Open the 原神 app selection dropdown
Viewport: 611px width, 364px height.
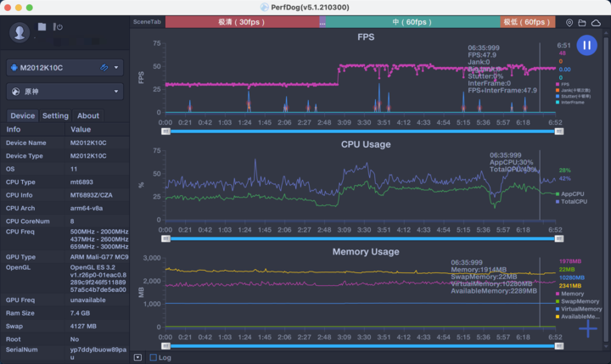pyautogui.click(x=65, y=91)
